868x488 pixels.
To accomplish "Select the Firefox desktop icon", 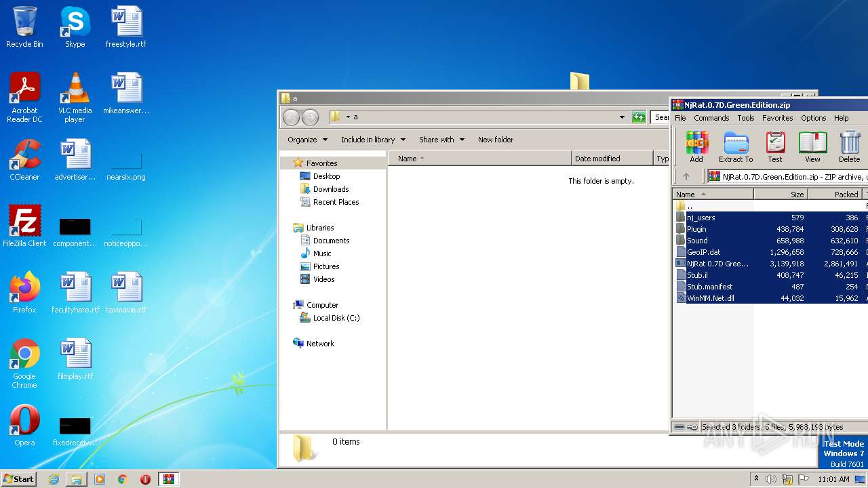I will 24,293.
